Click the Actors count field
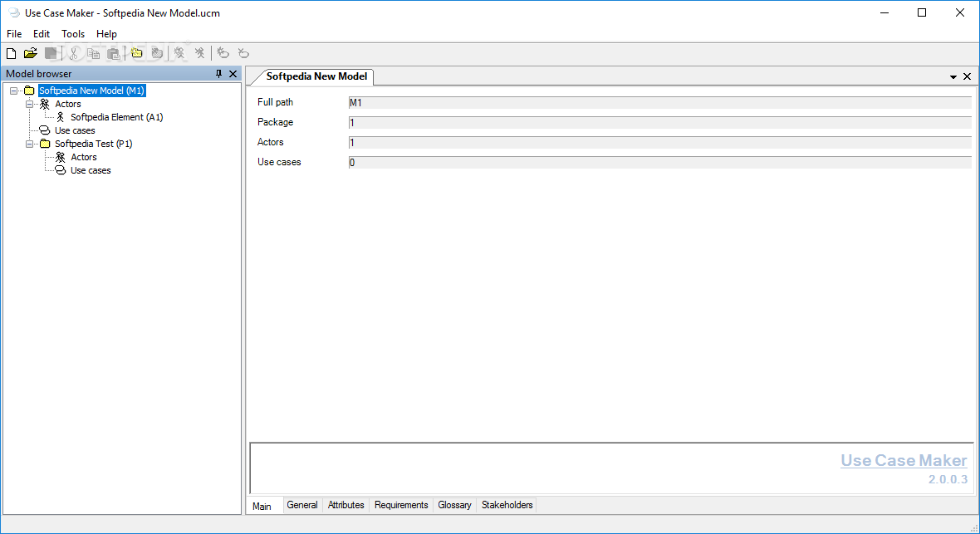The width and height of the screenshot is (980, 534). coord(660,143)
